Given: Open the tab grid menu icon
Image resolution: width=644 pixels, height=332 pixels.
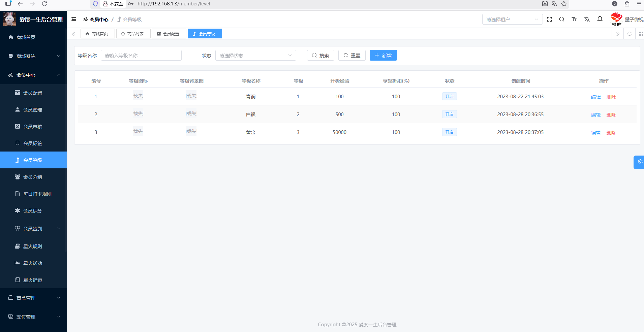Looking at the screenshot, I should (x=641, y=34).
